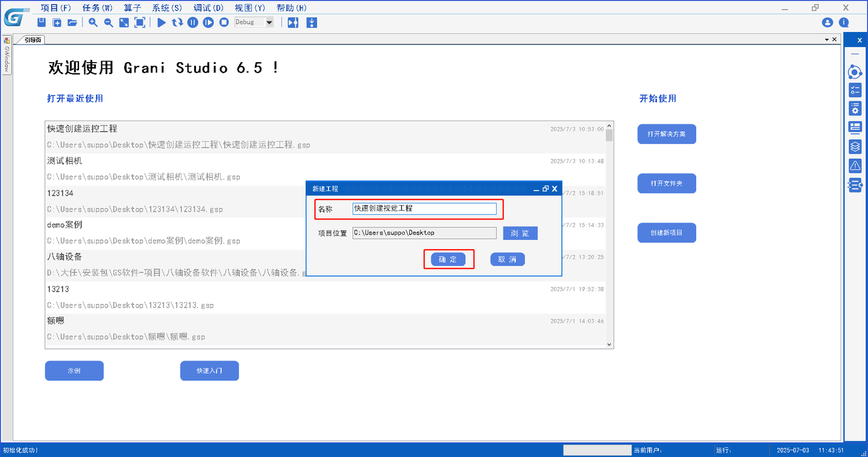Click the 名称 input field in 新建工程 dialog
This screenshot has width=868, height=457.
tap(424, 209)
